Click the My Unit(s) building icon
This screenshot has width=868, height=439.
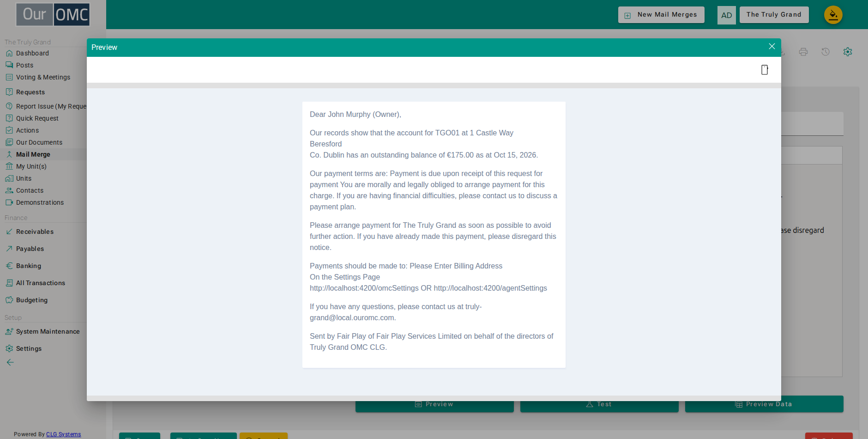(9, 166)
